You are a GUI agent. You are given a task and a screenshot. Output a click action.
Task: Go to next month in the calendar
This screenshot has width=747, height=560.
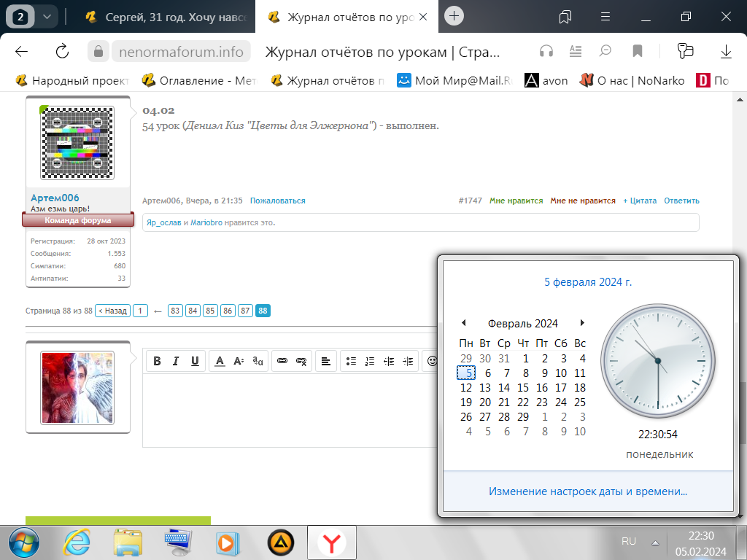point(581,323)
